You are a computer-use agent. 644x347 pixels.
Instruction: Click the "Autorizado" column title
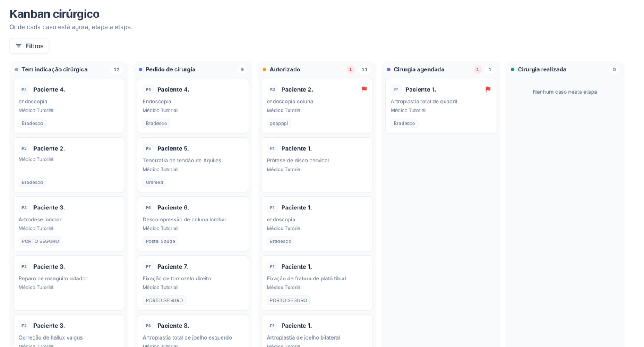pos(285,69)
